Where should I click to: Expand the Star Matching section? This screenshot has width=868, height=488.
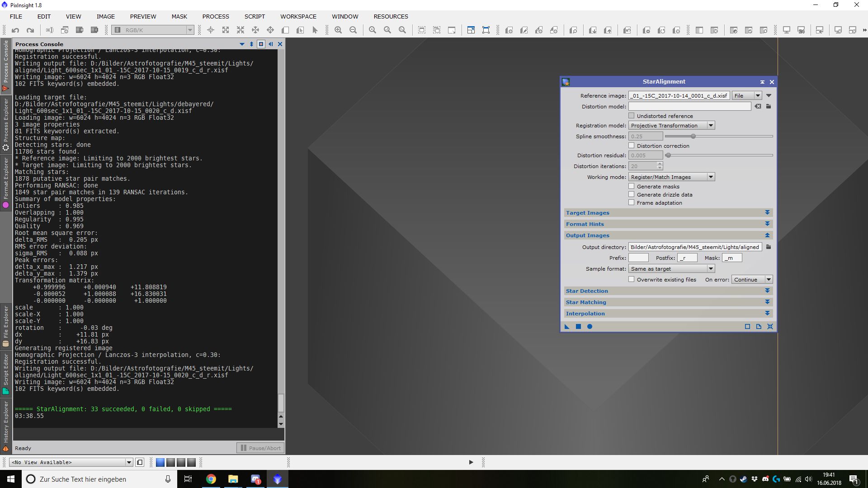[x=669, y=302]
